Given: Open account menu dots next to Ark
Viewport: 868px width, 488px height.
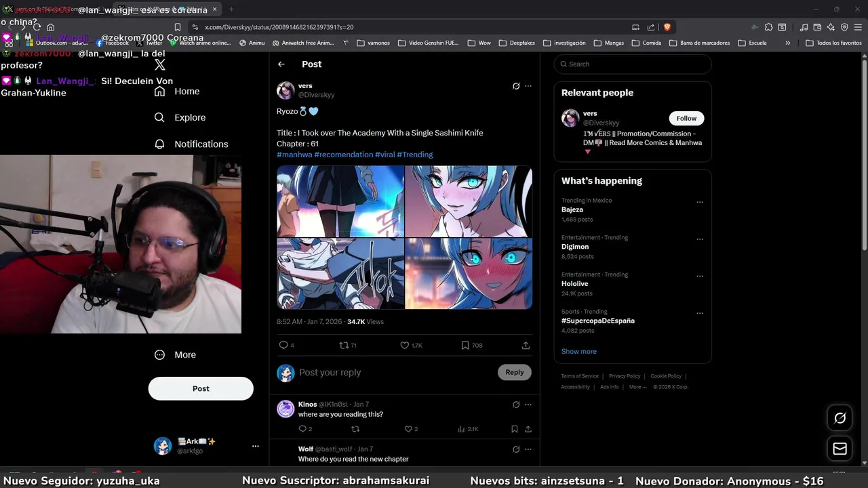Looking at the screenshot, I should [x=256, y=446].
